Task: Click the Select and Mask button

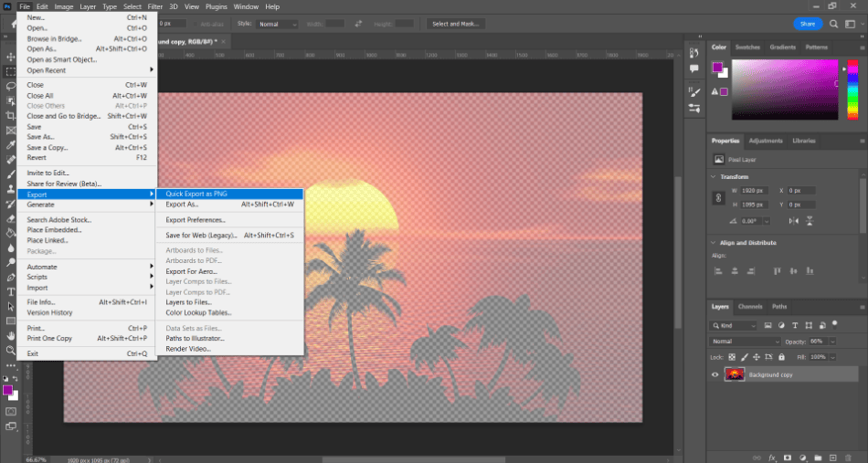Action: 456,24
